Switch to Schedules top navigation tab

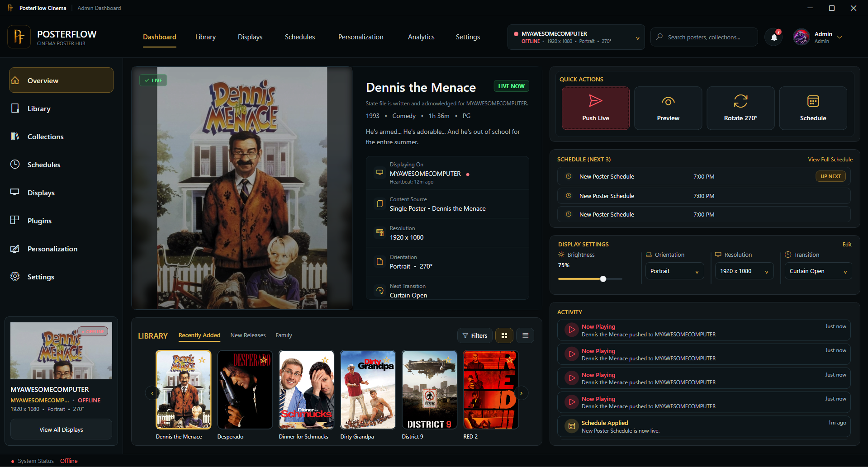[300, 37]
